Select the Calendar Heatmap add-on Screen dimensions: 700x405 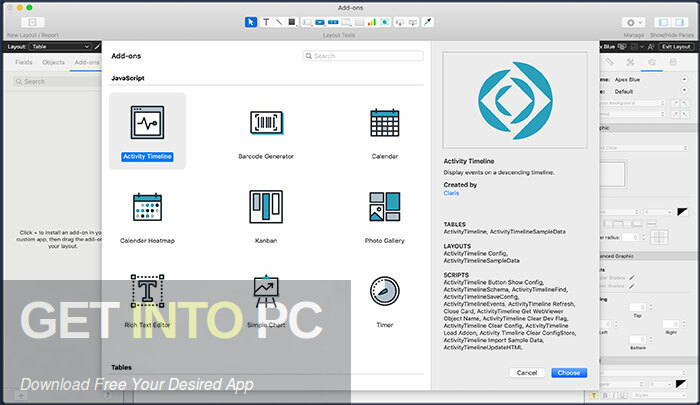click(x=147, y=216)
